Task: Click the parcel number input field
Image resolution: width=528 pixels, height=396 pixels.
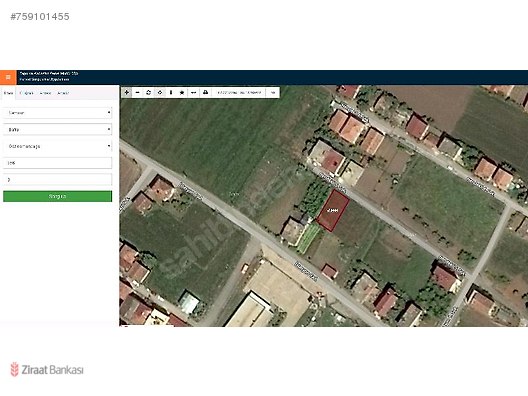Action: [57, 179]
